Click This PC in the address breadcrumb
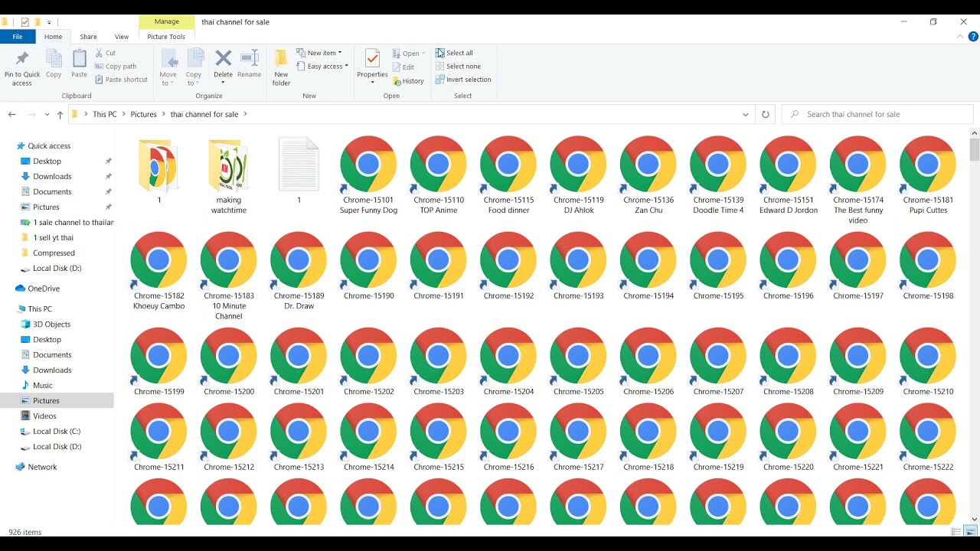 pos(105,114)
